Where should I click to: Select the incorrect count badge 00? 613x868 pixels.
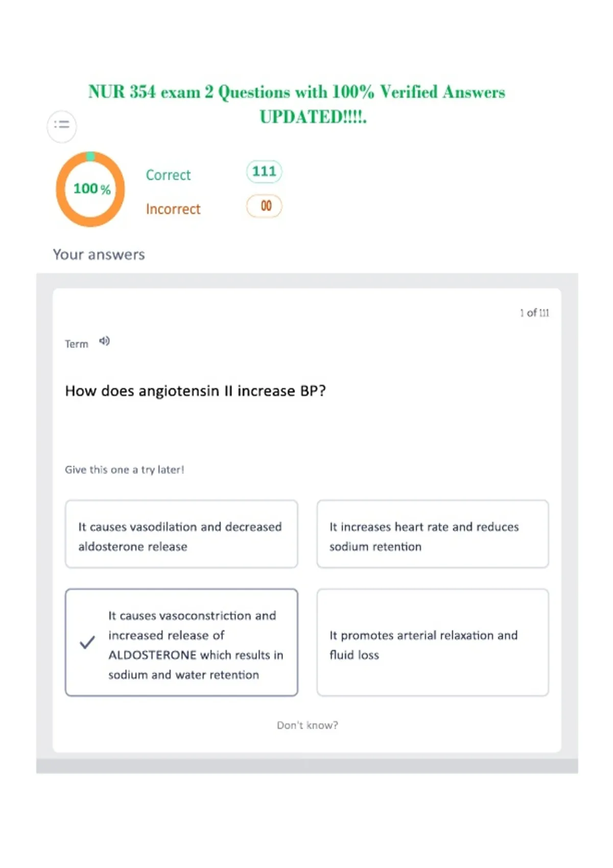pyautogui.click(x=265, y=206)
